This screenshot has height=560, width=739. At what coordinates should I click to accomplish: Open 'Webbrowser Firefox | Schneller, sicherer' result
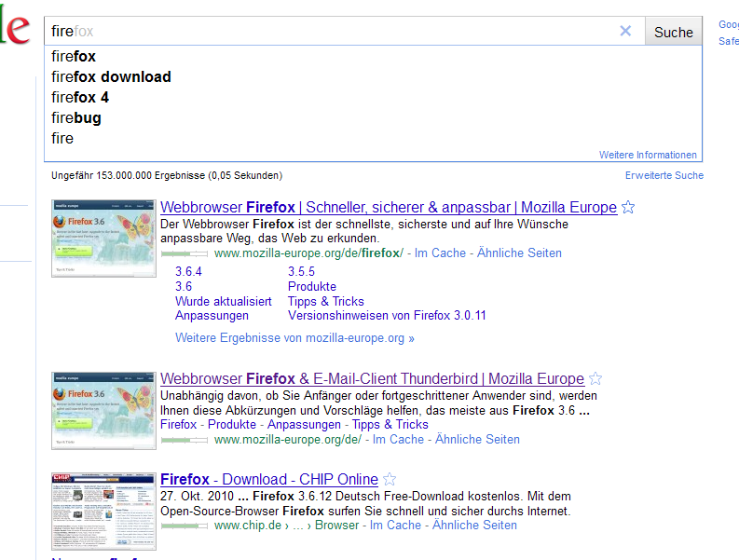click(389, 208)
